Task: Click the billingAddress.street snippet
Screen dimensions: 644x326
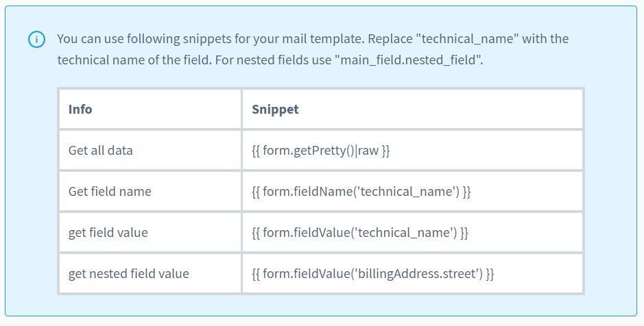Action: pyautogui.click(x=372, y=274)
